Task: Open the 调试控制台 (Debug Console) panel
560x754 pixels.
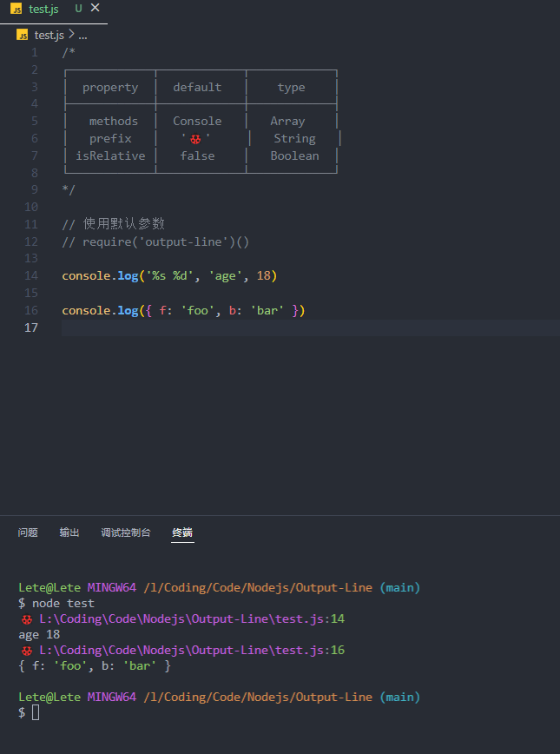Action: coord(126,532)
